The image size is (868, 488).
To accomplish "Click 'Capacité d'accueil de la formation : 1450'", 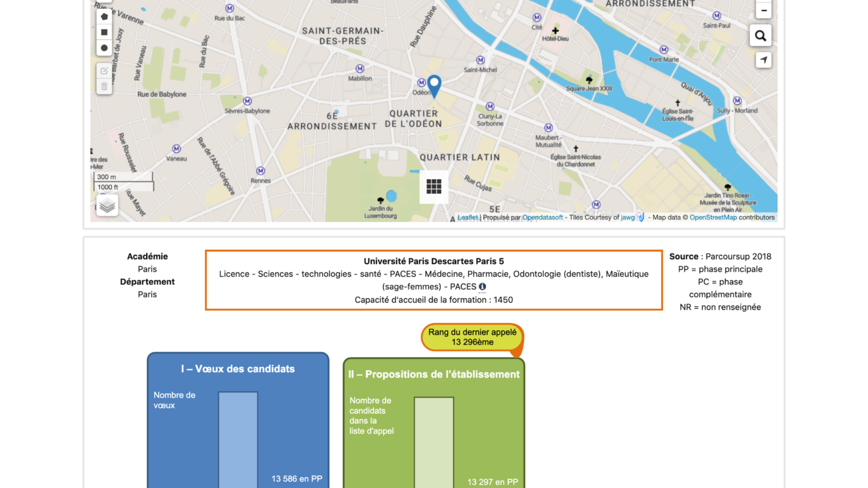I will pyautogui.click(x=434, y=300).
